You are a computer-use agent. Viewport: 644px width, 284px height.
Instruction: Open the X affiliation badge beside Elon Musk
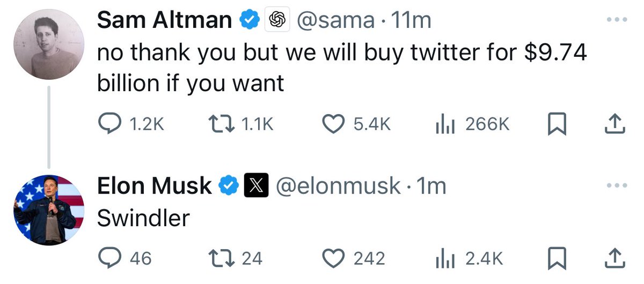pyautogui.click(x=256, y=186)
